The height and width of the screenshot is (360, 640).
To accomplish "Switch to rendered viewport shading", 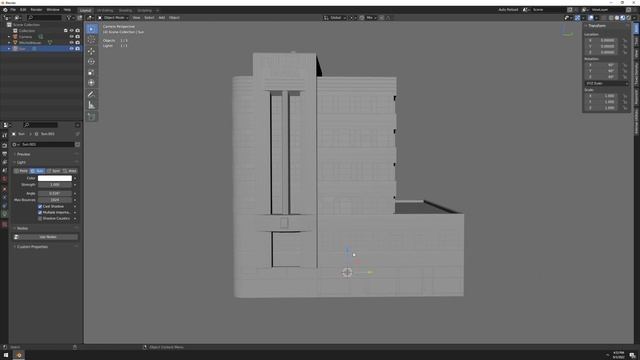I will coord(628,18).
